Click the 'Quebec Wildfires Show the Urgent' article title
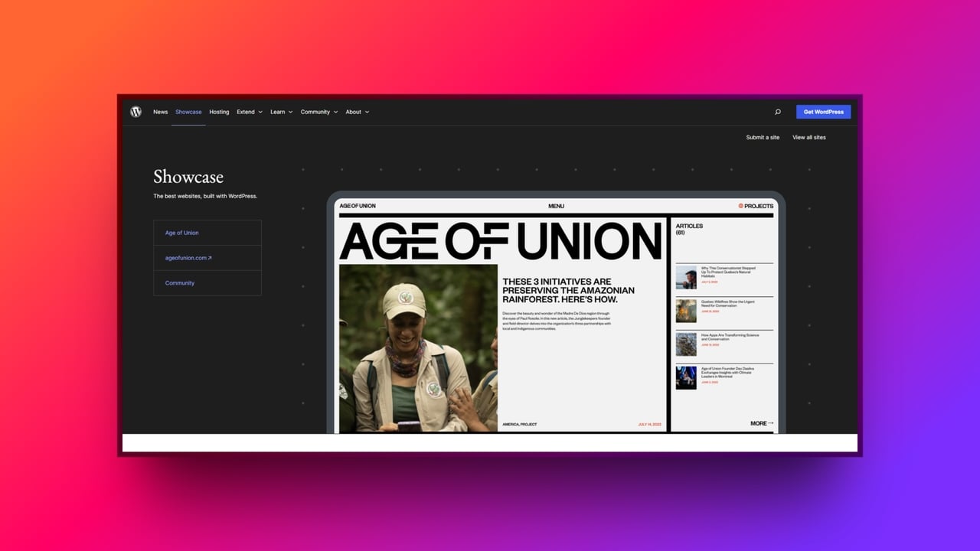The image size is (980, 551). tap(728, 303)
